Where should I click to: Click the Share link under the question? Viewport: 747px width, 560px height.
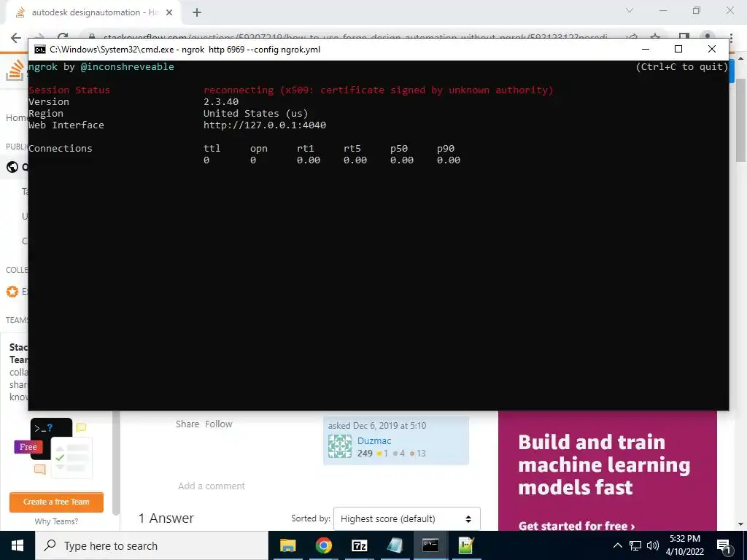(x=187, y=424)
